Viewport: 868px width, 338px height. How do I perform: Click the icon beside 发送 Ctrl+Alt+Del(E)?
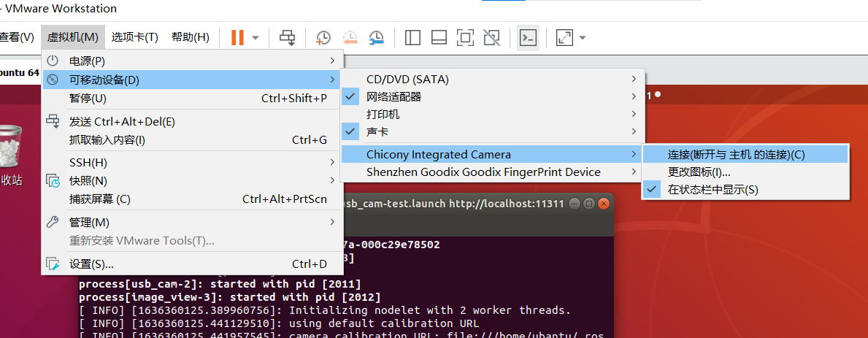[53, 122]
